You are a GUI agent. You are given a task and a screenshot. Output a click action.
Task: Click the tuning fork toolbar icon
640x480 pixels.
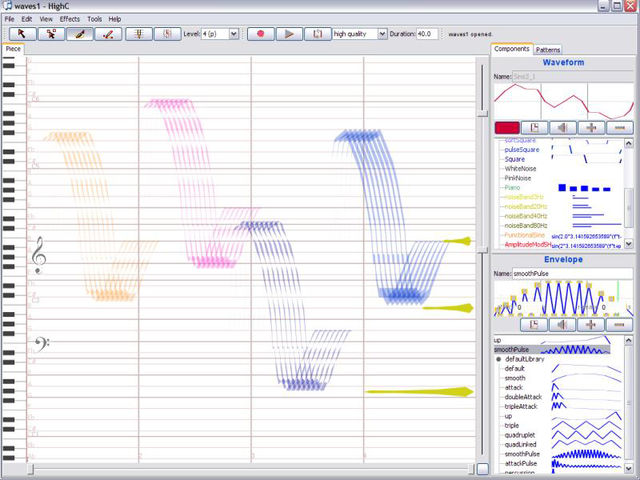point(139,34)
